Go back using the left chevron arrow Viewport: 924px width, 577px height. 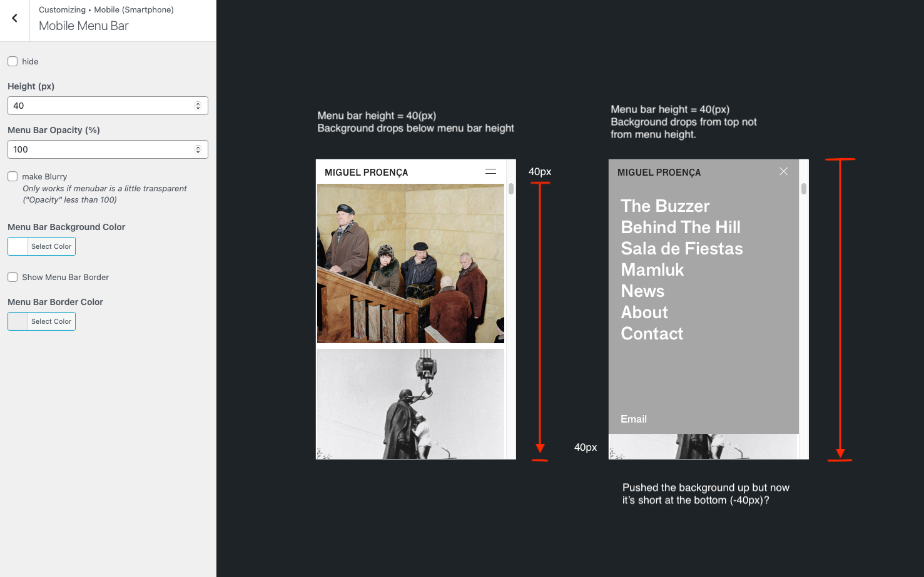15,19
